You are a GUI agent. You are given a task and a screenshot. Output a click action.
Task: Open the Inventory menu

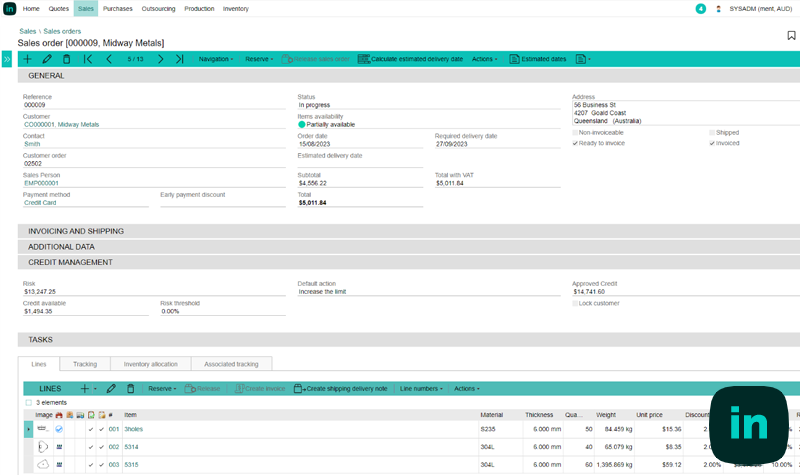pyautogui.click(x=236, y=9)
